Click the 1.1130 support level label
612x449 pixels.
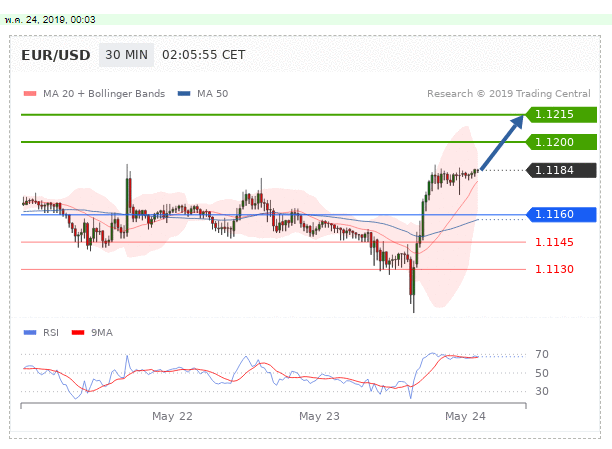pyautogui.click(x=554, y=269)
